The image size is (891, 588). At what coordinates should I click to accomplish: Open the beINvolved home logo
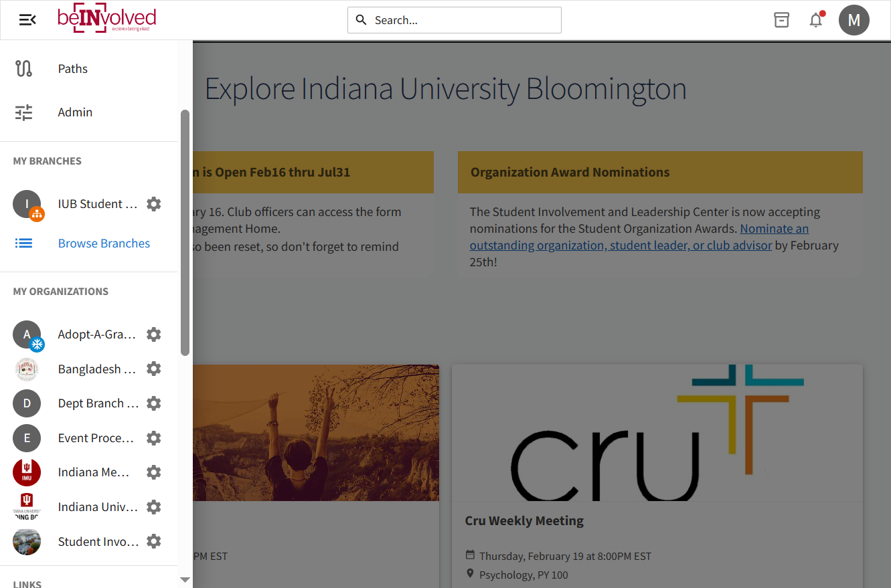coord(106,19)
